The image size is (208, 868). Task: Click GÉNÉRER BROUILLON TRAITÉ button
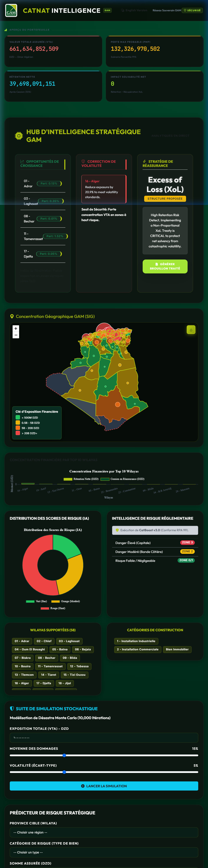click(x=165, y=266)
